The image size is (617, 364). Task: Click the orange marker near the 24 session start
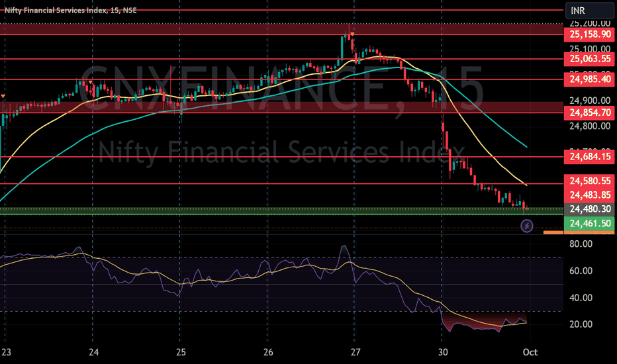(x=91, y=82)
